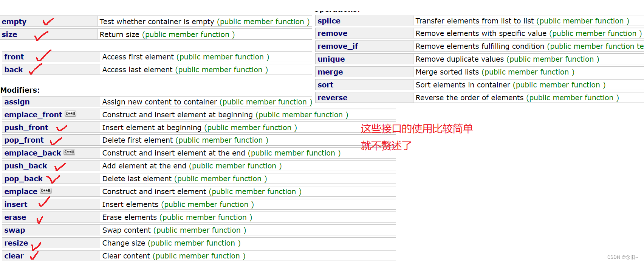644x263 pixels.
Task: Click the C++11 badge beside emplace_front
Action: point(71,114)
